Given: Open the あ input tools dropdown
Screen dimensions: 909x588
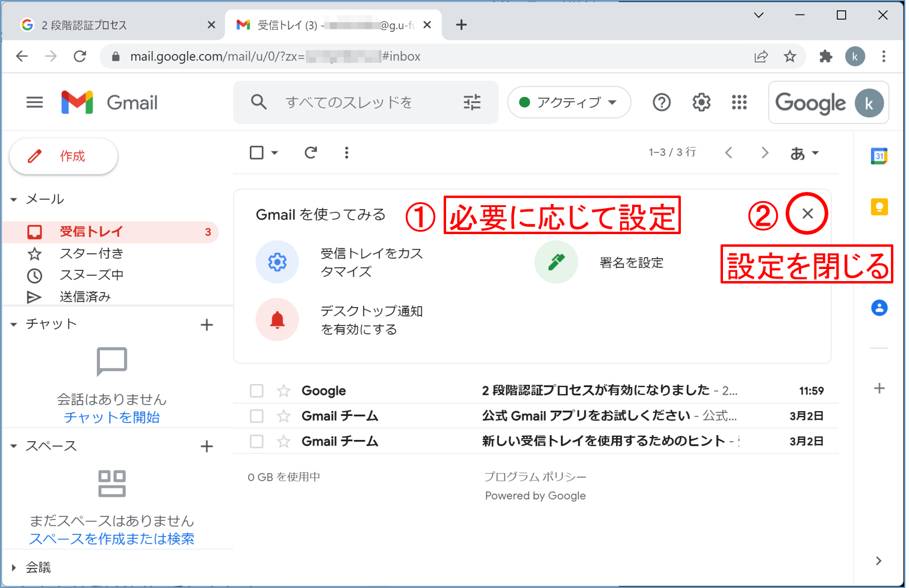Looking at the screenshot, I should pyautogui.click(x=804, y=153).
